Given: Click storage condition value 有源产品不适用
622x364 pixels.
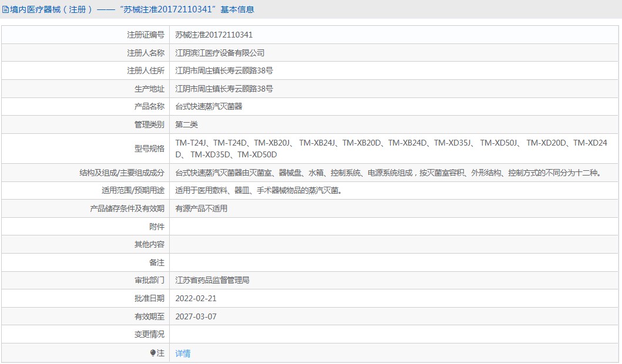Looking at the screenshot, I should point(201,208).
